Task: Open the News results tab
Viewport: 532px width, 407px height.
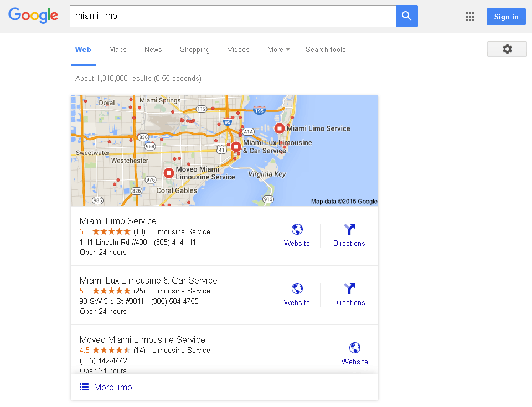Action: pyautogui.click(x=153, y=49)
